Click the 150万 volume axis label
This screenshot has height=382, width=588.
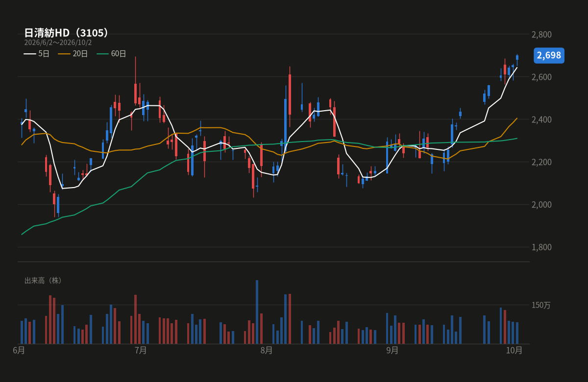(541, 305)
